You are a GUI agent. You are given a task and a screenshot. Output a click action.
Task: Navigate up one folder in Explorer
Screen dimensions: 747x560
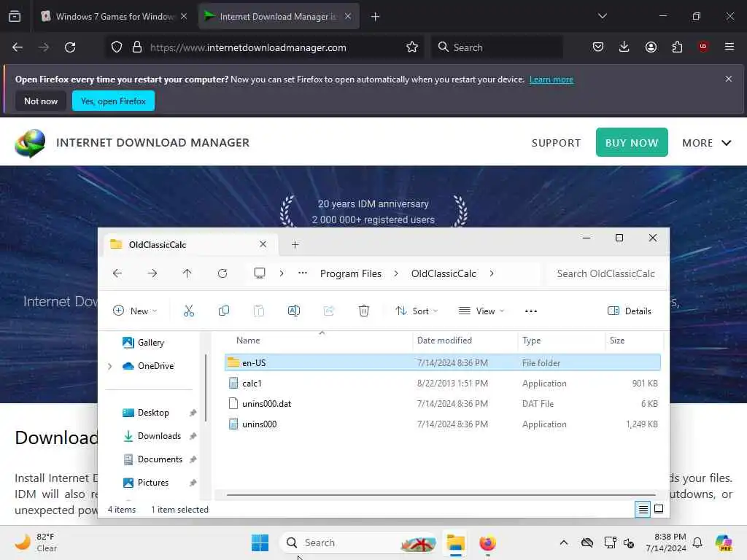click(187, 273)
